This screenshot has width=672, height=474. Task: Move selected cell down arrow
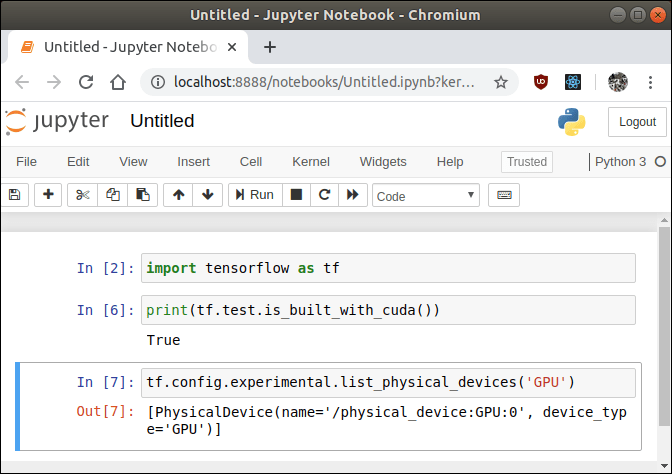point(207,195)
